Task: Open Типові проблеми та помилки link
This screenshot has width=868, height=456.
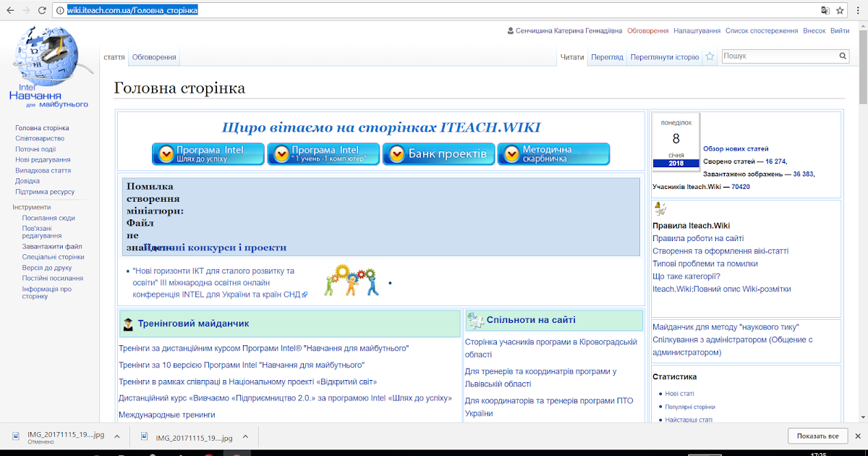Action: (x=705, y=263)
